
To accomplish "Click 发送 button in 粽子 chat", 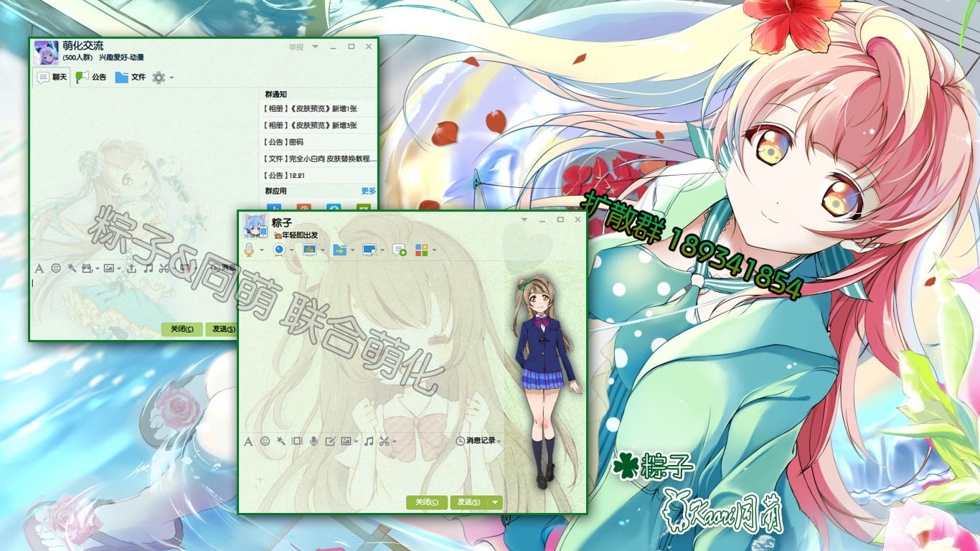I will tap(469, 502).
